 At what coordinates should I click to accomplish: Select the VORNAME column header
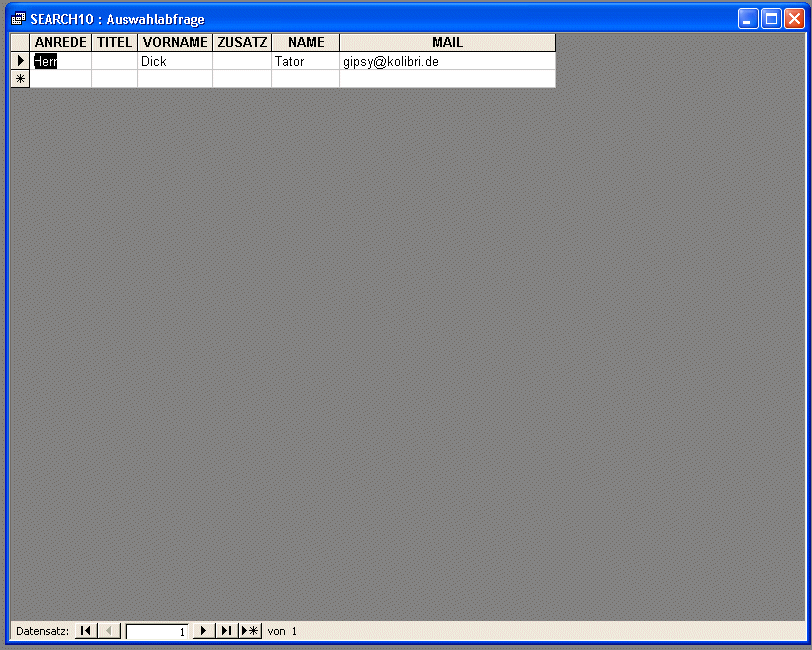coord(175,42)
